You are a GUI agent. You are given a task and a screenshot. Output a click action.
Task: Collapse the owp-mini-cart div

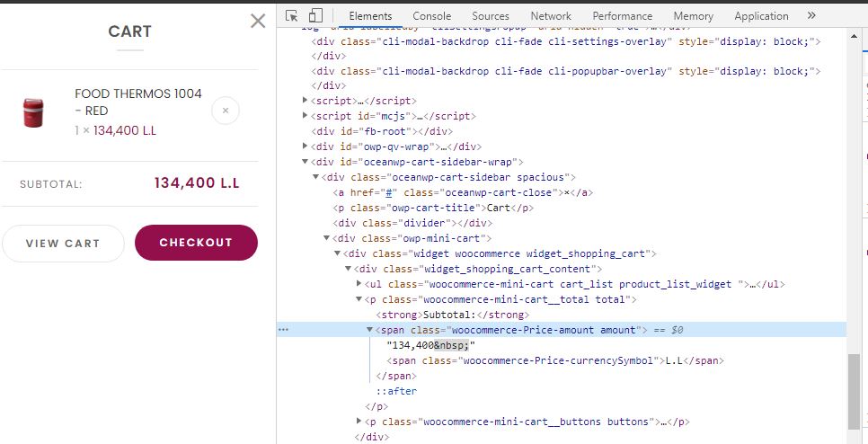coord(326,238)
